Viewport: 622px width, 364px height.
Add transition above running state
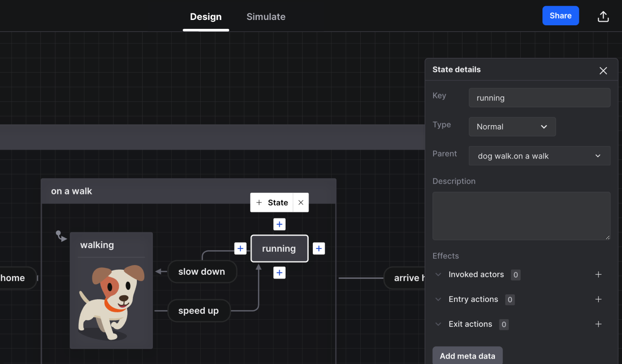click(x=279, y=224)
